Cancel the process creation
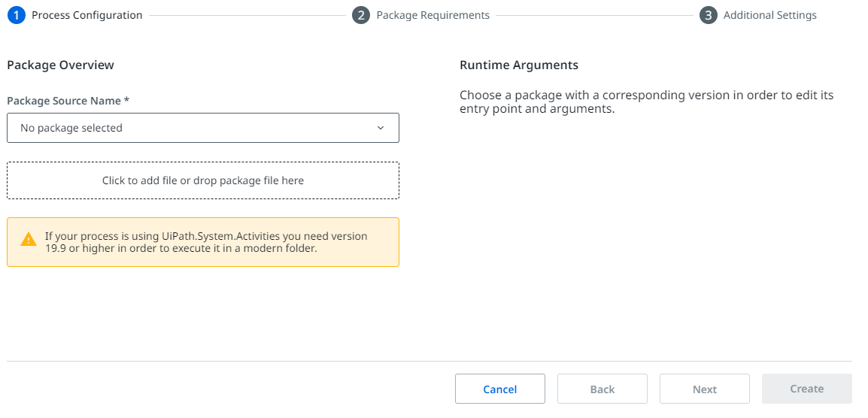This screenshot has height=418, width=868. (x=500, y=389)
